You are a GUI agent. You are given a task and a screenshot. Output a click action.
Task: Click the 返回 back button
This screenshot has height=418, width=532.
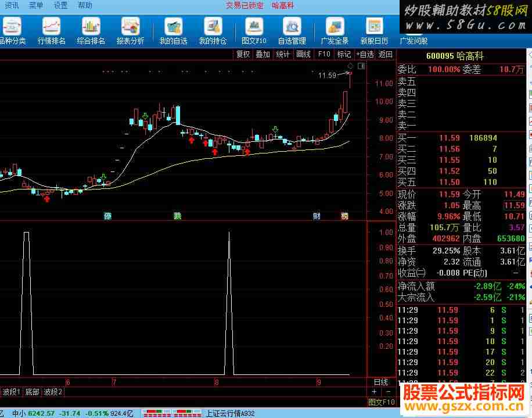pyautogui.click(x=386, y=54)
